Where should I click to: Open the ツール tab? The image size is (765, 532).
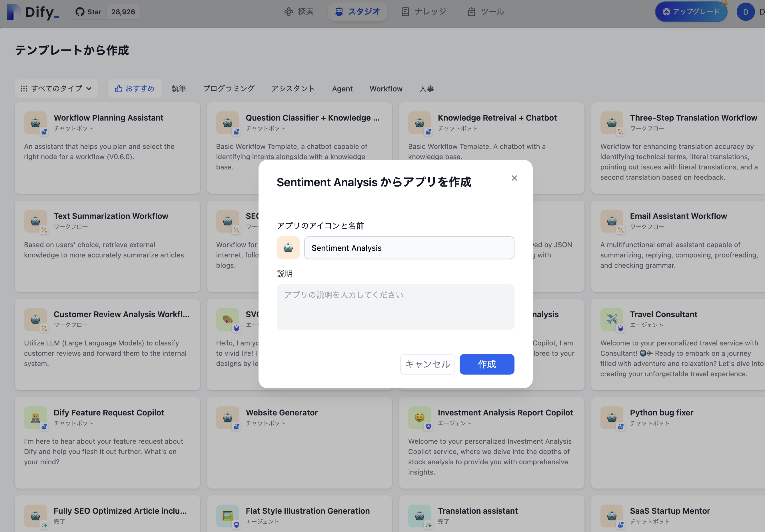tap(486, 12)
